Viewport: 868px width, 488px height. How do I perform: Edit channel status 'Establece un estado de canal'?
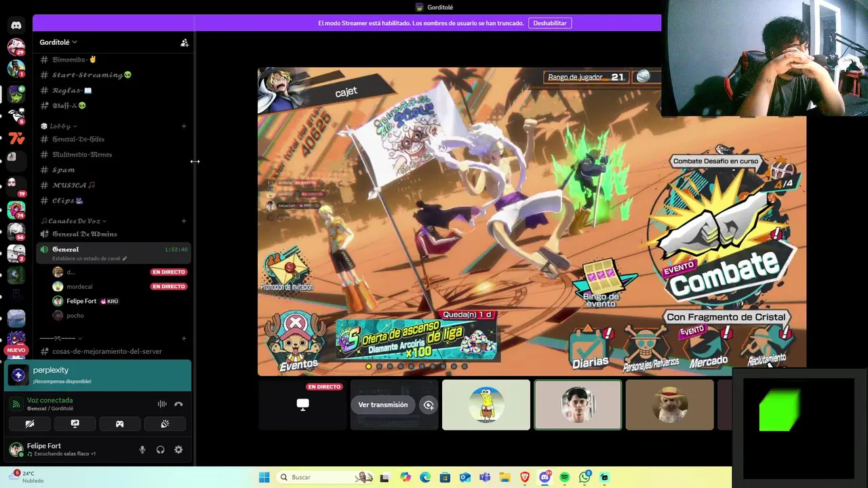90,258
